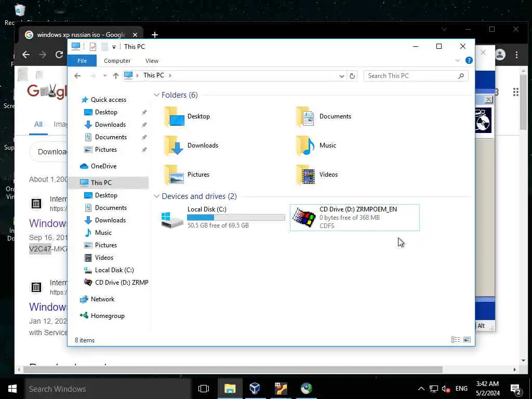532x399 pixels.
Task: Click the search magnifier in Explorer
Action: pyautogui.click(x=461, y=76)
